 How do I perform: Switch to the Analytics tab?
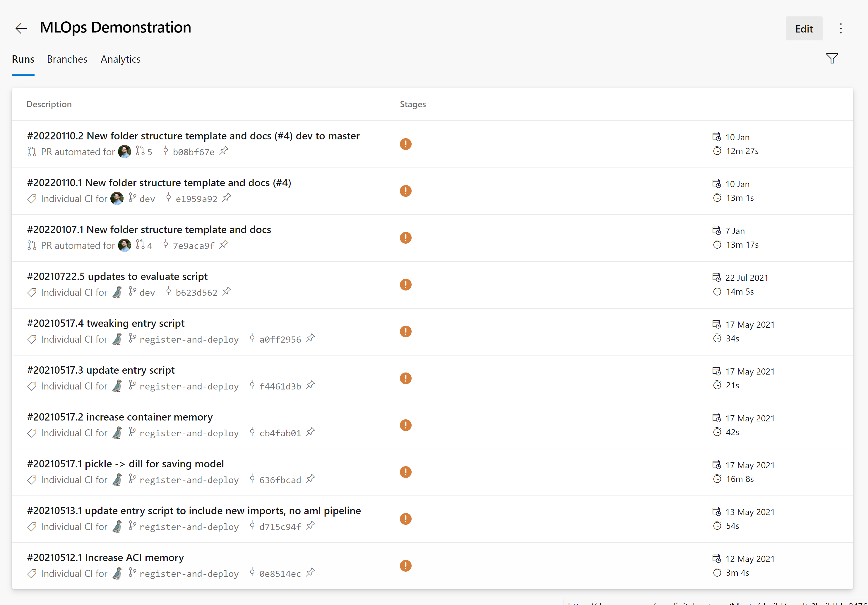pos(121,59)
